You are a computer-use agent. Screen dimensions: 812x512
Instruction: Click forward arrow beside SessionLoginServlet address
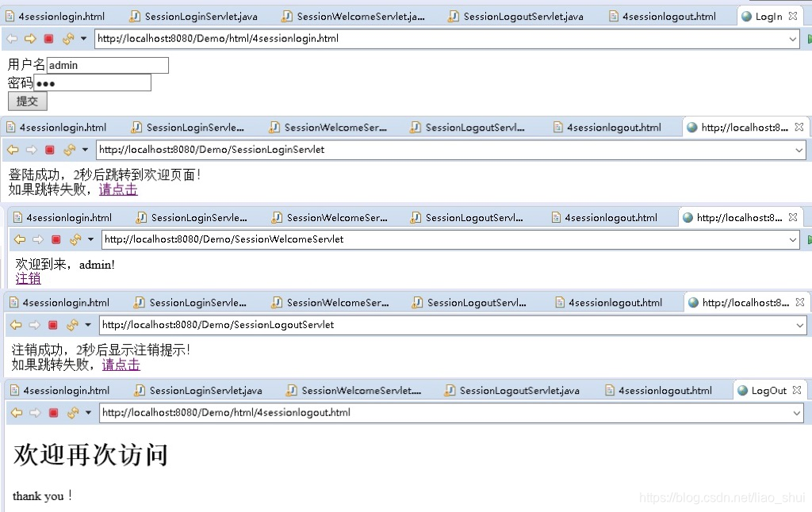(x=32, y=150)
